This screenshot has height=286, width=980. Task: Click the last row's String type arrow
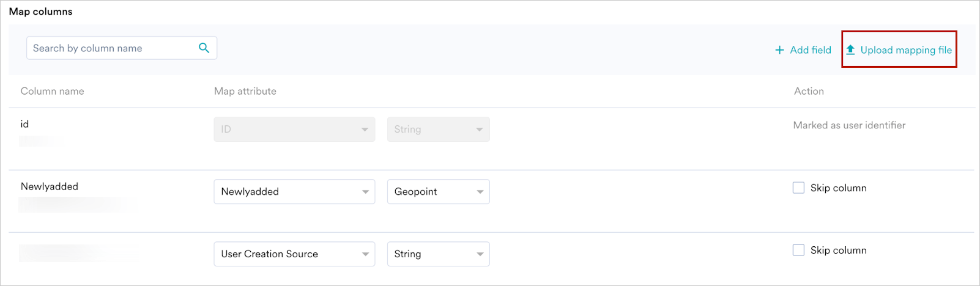tap(480, 254)
